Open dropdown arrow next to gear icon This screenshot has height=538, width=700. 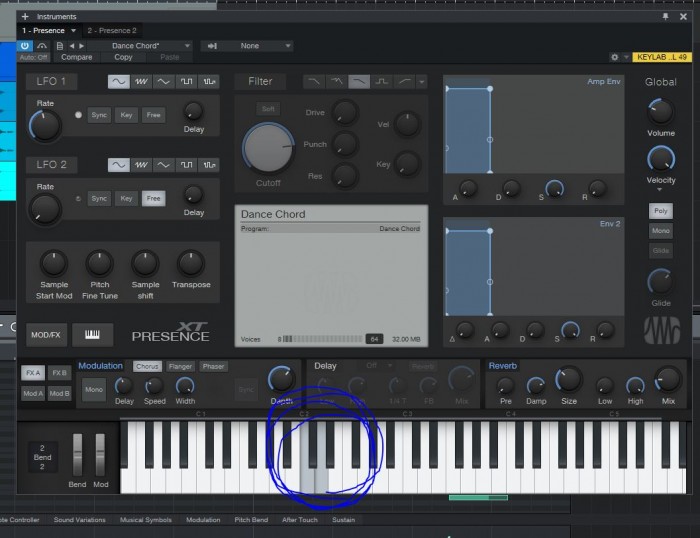626,57
